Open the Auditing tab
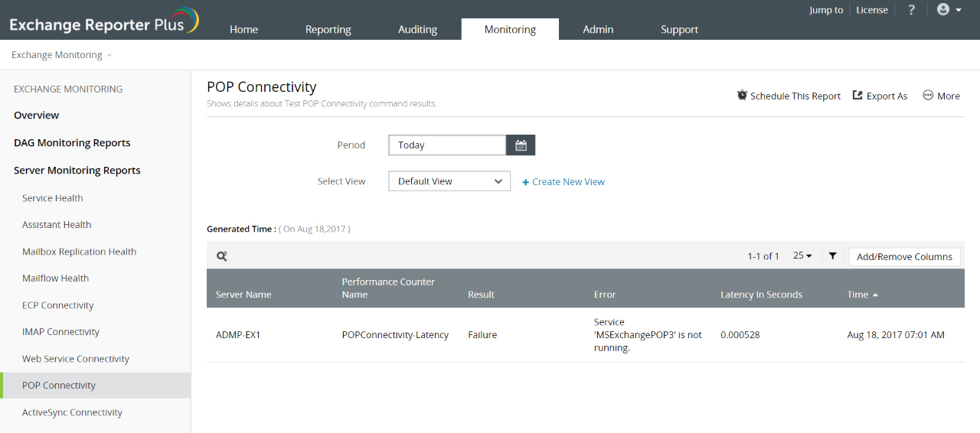The height and width of the screenshot is (433, 980). [417, 29]
